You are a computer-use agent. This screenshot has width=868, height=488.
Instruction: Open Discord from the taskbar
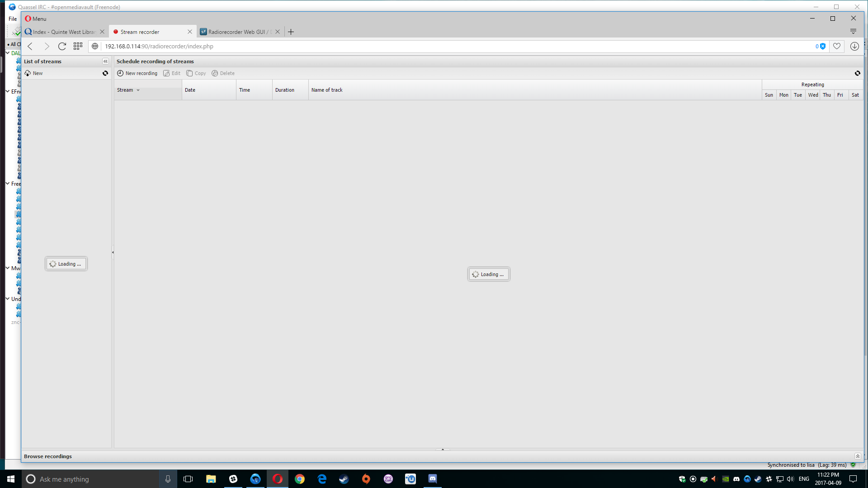click(x=433, y=479)
